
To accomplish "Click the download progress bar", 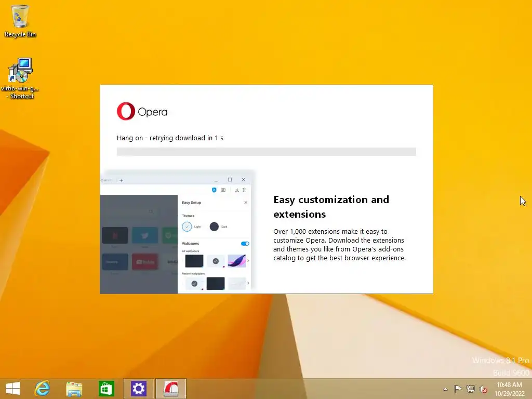I will click(267, 152).
